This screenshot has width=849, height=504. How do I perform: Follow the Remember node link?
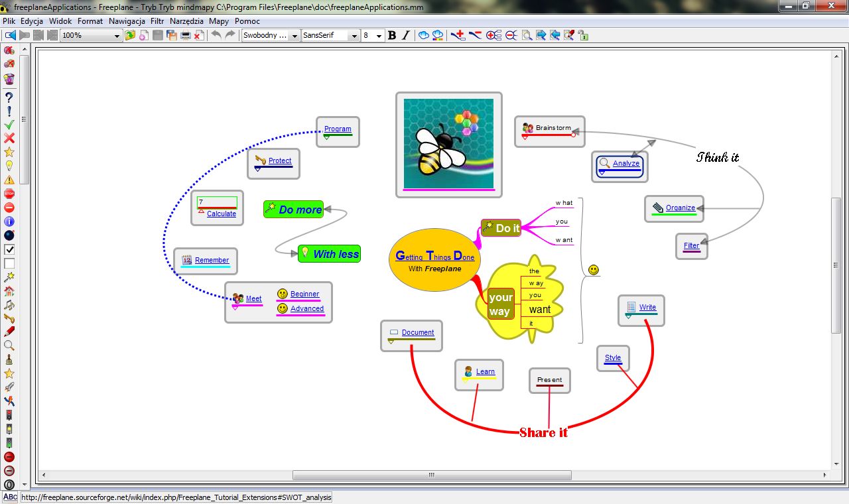pyautogui.click(x=212, y=260)
